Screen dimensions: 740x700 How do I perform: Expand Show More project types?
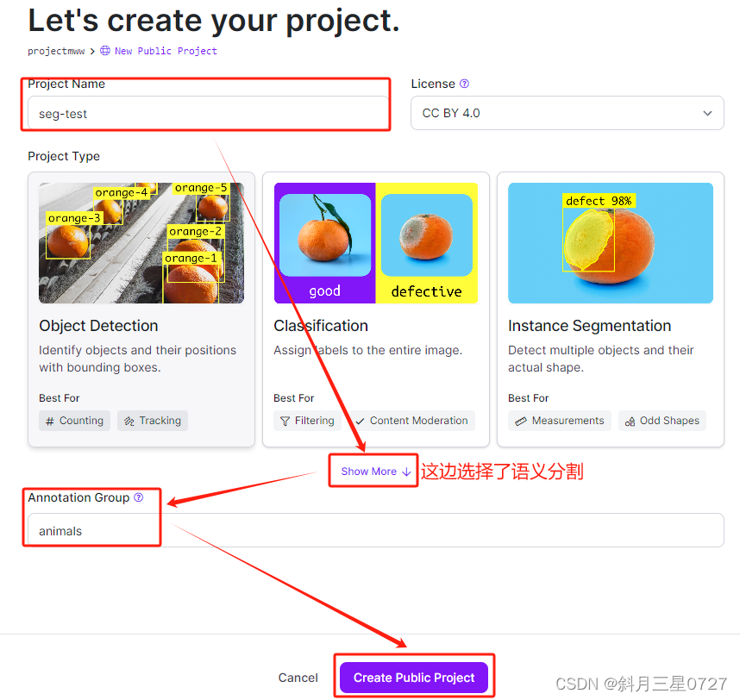[x=376, y=472]
